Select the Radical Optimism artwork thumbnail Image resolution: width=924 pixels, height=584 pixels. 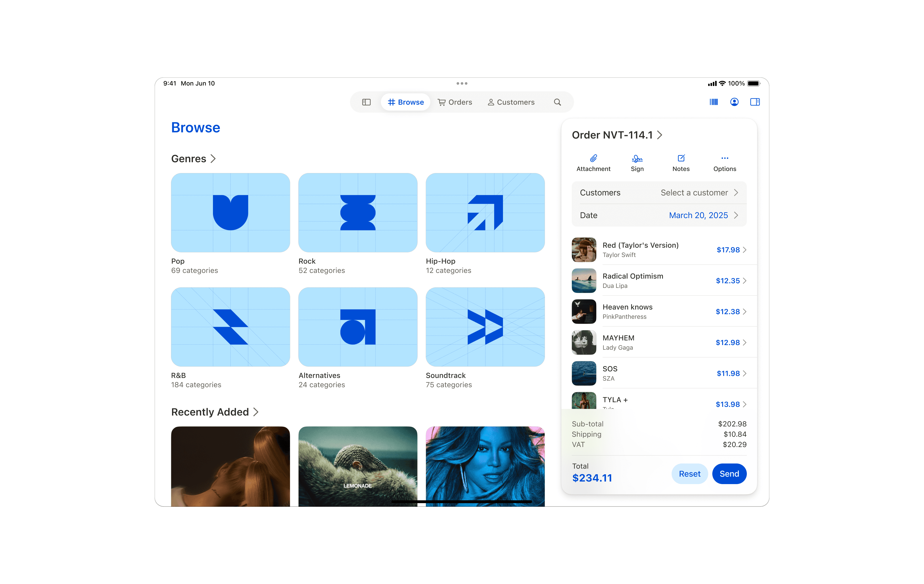584,280
